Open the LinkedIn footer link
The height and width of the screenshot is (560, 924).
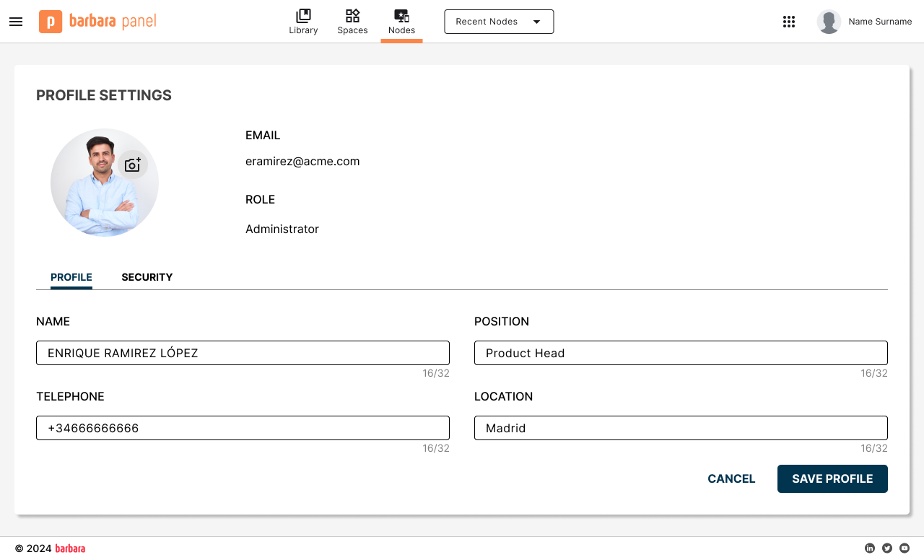tap(870, 548)
